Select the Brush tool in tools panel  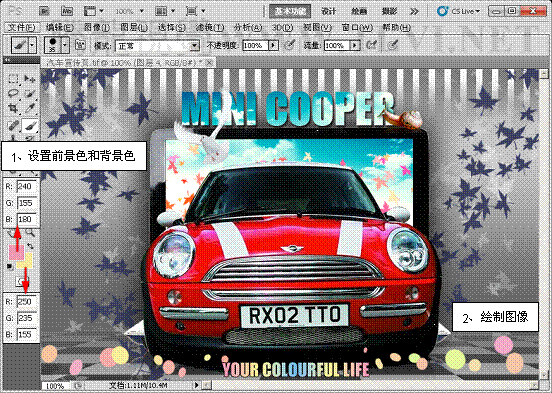click(x=30, y=125)
